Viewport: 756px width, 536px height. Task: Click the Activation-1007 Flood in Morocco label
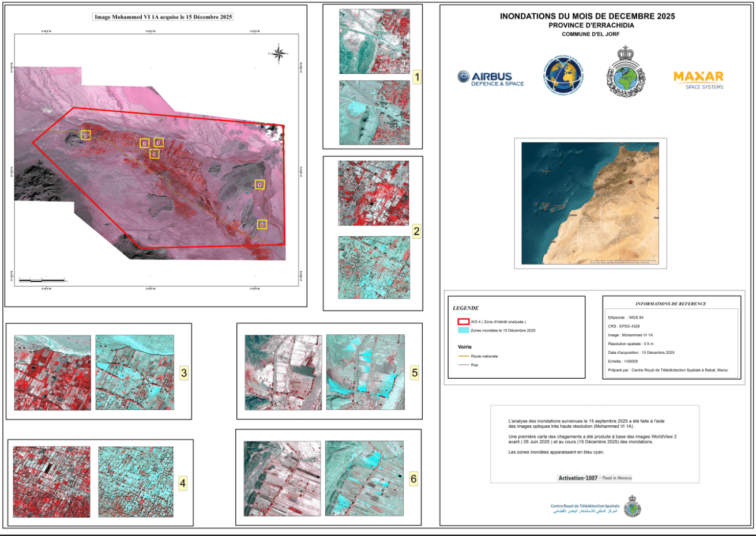[x=595, y=478]
